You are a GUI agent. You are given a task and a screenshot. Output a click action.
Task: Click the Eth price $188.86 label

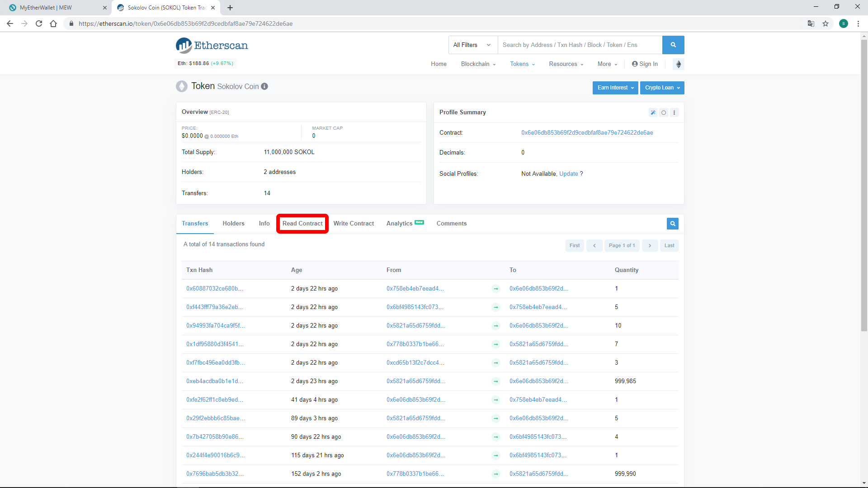205,64
